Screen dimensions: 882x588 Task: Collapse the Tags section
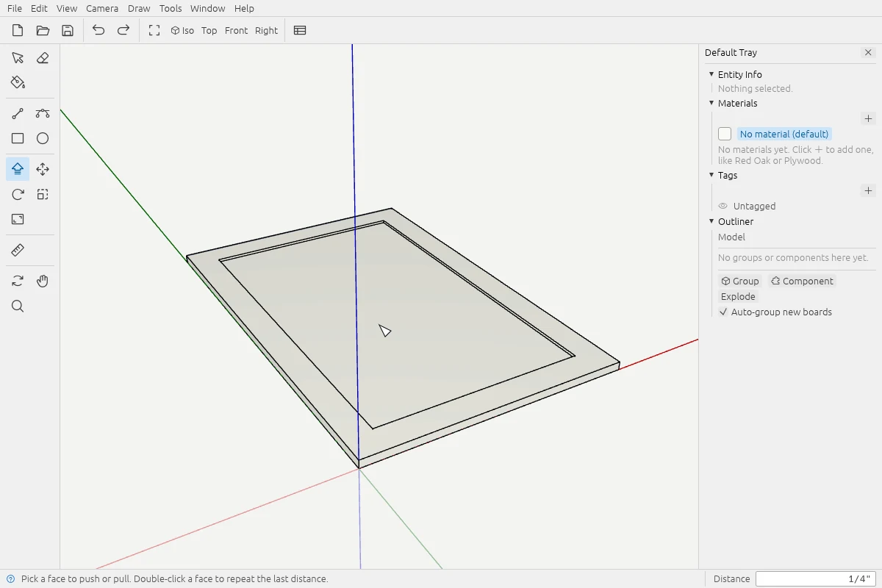[711, 175]
